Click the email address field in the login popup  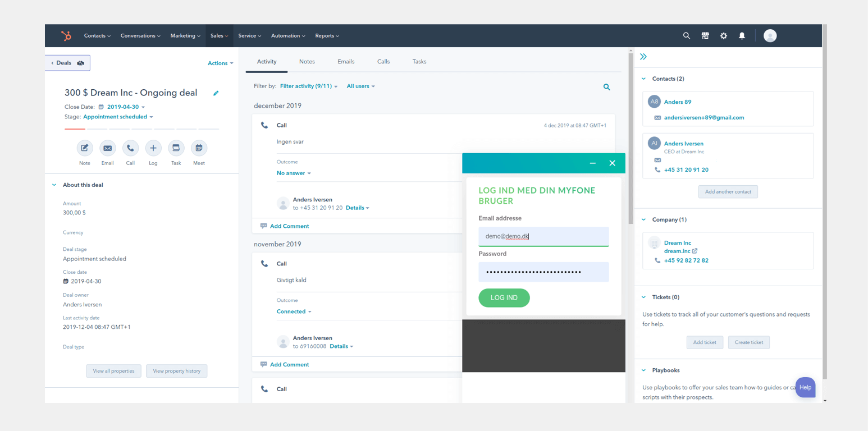click(543, 236)
